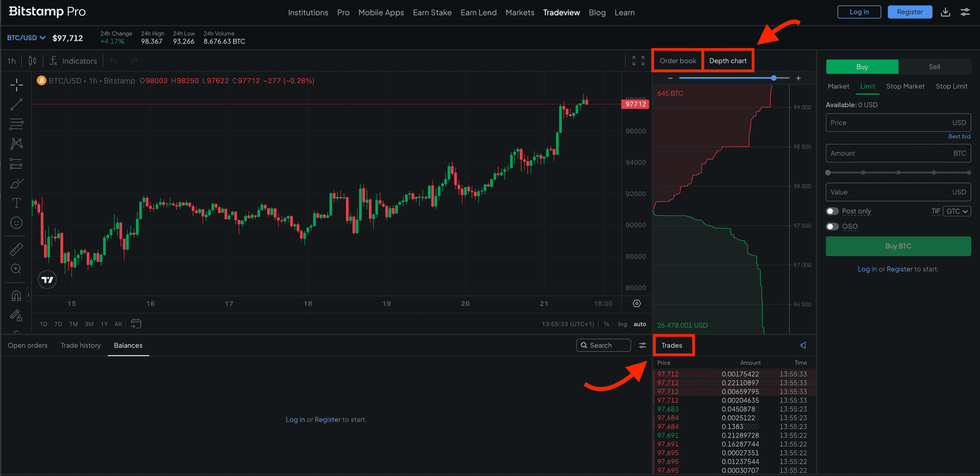The image size is (980, 476).
Task: Select the measure ruler tool
Action: click(16, 249)
